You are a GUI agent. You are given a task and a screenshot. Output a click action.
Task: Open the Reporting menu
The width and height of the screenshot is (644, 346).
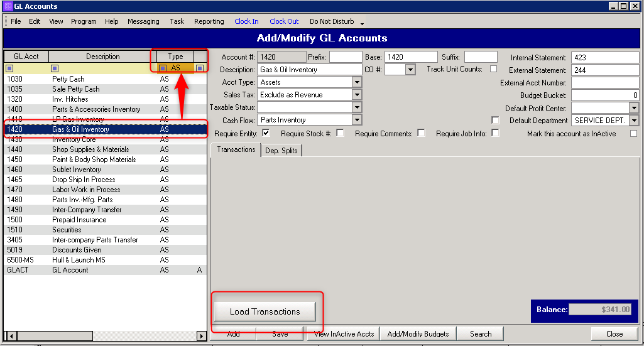tap(209, 21)
